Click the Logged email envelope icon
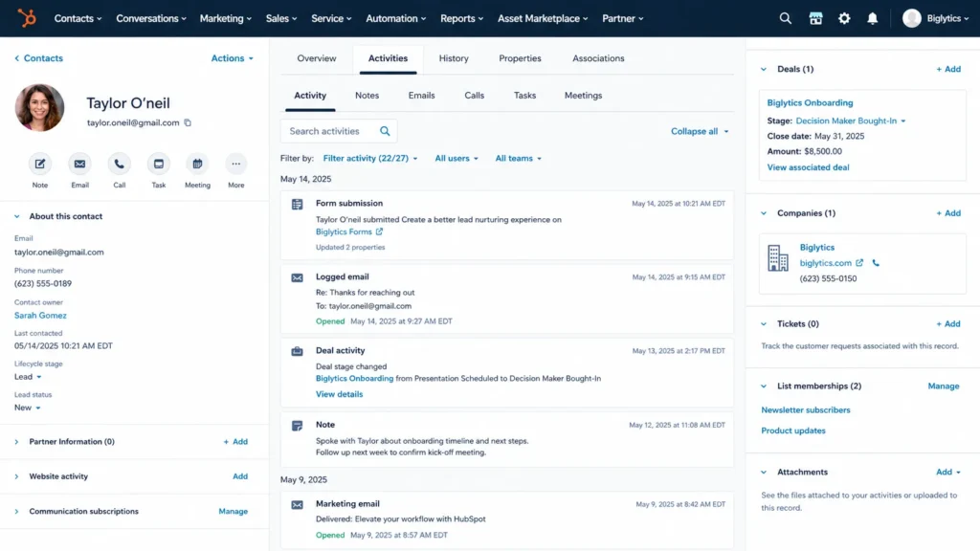Image resolution: width=980 pixels, height=551 pixels. click(x=297, y=277)
